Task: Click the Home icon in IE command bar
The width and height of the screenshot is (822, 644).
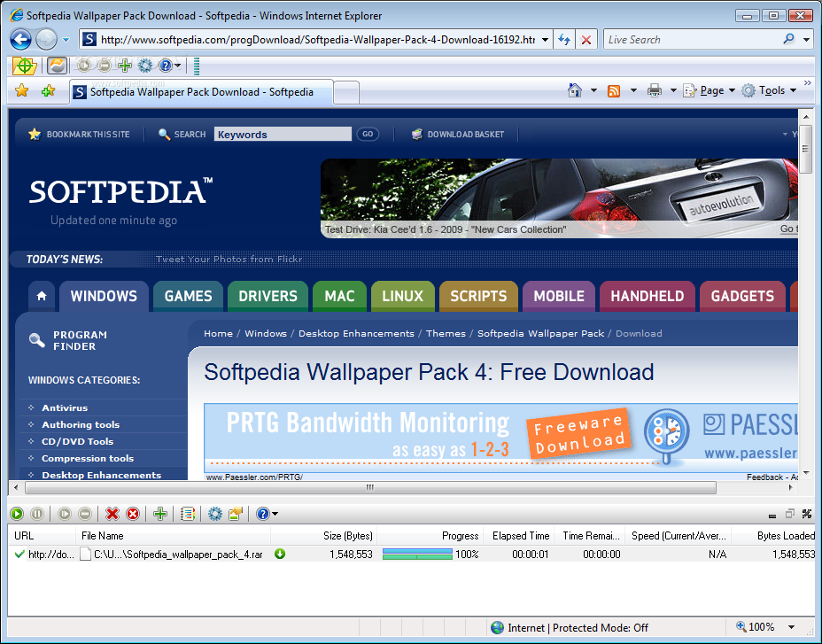Action: point(575,90)
